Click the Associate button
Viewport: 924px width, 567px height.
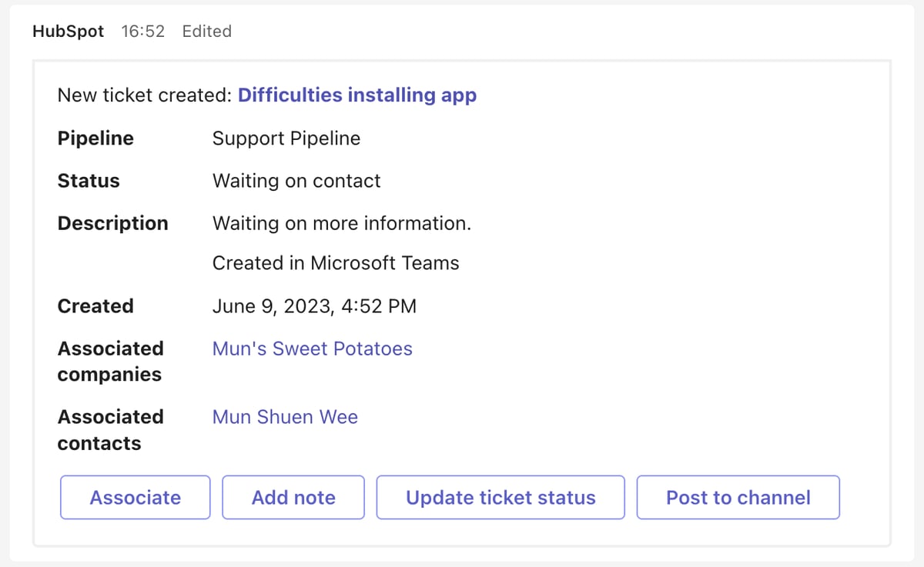pyautogui.click(x=135, y=497)
